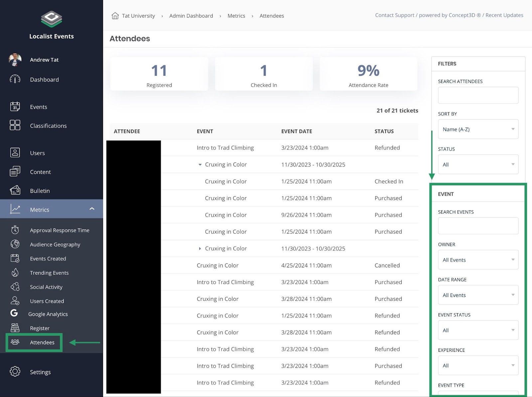The width and height of the screenshot is (532, 397).
Task: Collapse the Metrics section in the sidebar
Action: (x=92, y=209)
